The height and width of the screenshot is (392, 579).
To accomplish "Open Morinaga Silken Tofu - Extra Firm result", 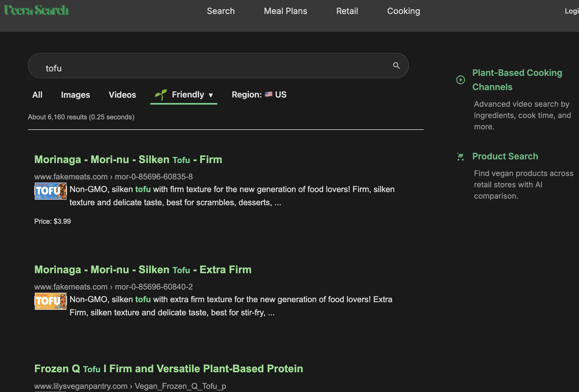I will [x=143, y=270].
